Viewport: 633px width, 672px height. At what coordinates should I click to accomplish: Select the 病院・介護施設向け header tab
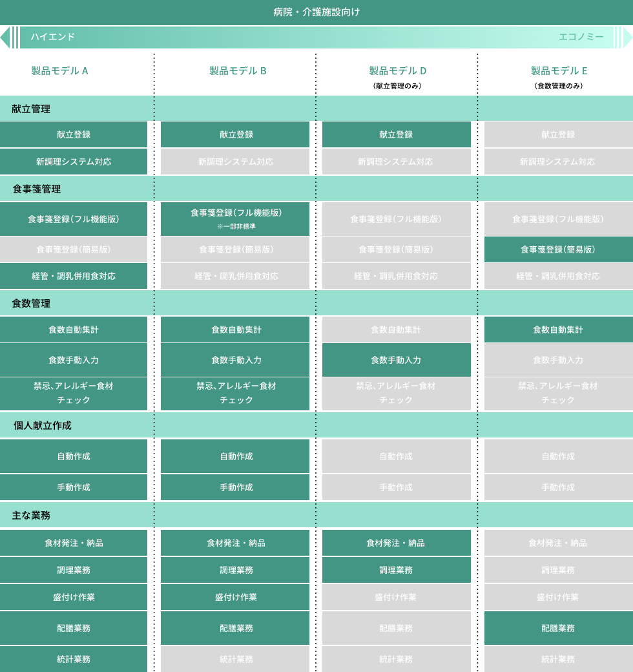tap(316, 12)
